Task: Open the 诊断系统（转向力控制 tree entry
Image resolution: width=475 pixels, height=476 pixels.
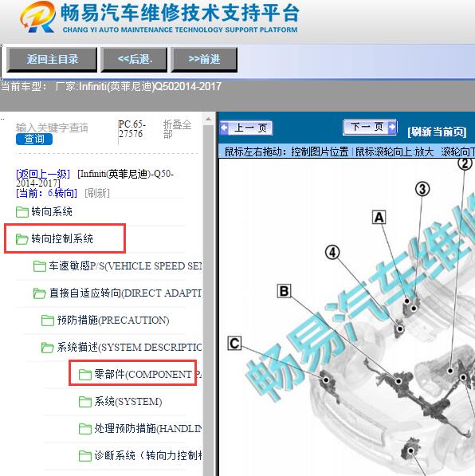Action: 148,455
